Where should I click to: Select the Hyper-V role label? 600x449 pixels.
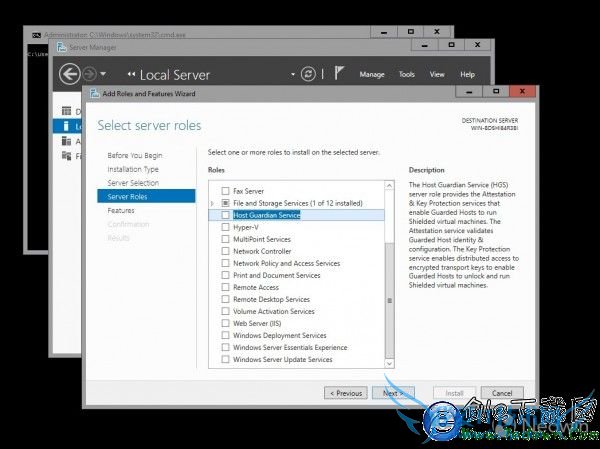246,227
